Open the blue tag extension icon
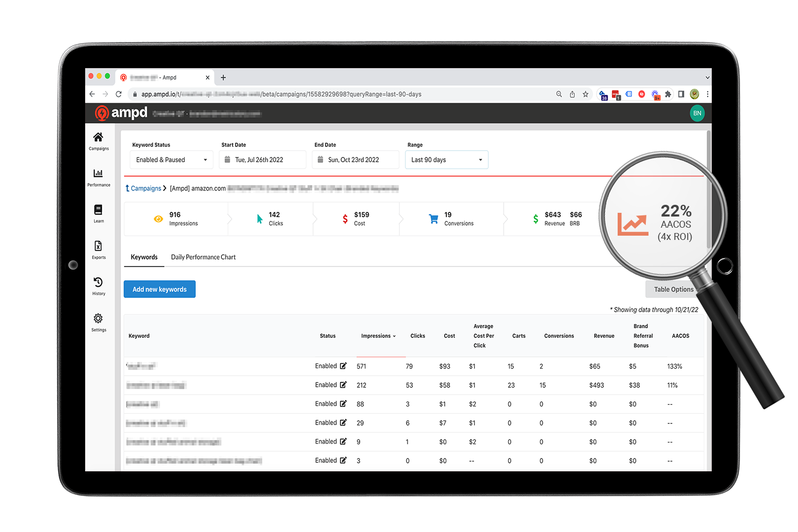Screen dimensions: 798x532 click(629, 94)
